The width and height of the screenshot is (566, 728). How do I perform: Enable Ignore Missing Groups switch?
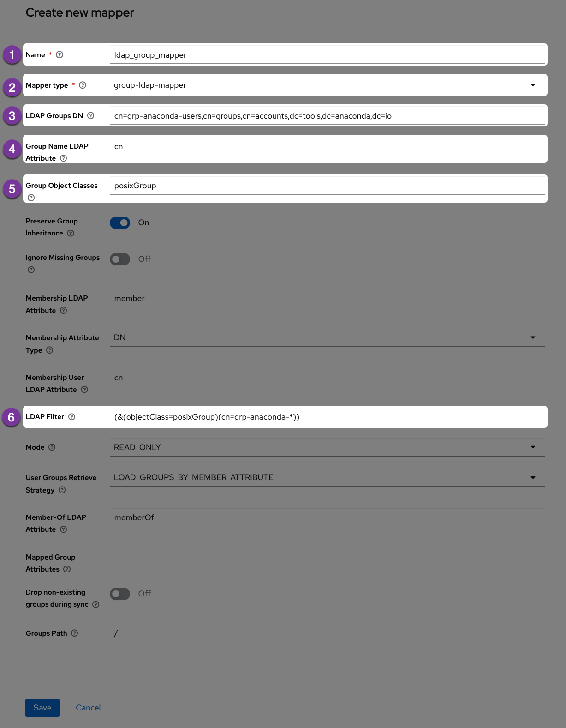tap(120, 259)
